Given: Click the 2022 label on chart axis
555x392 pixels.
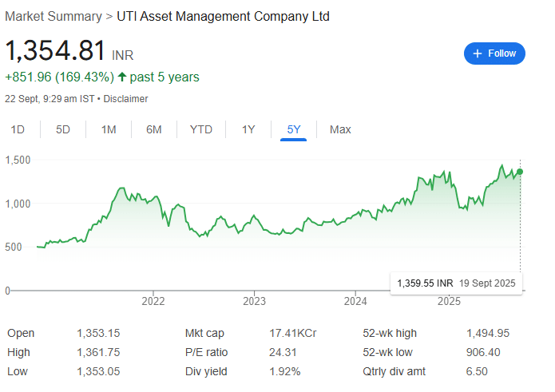Looking at the screenshot, I should (x=153, y=301).
